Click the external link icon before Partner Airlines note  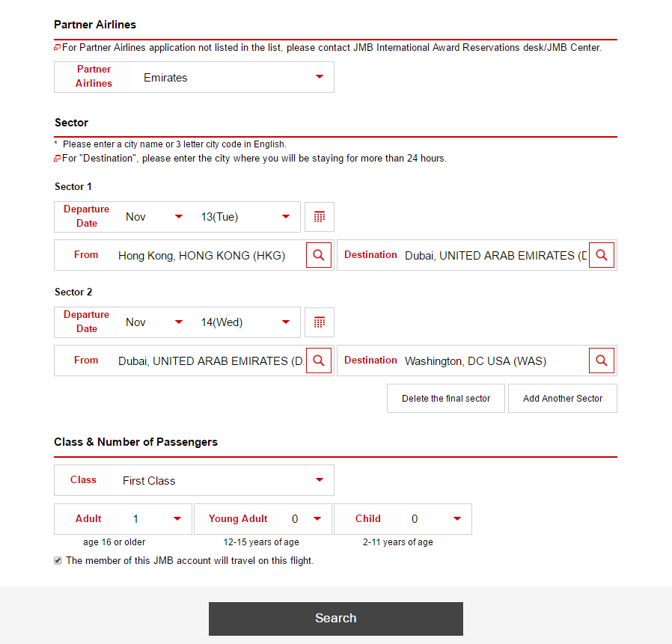tap(57, 48)
